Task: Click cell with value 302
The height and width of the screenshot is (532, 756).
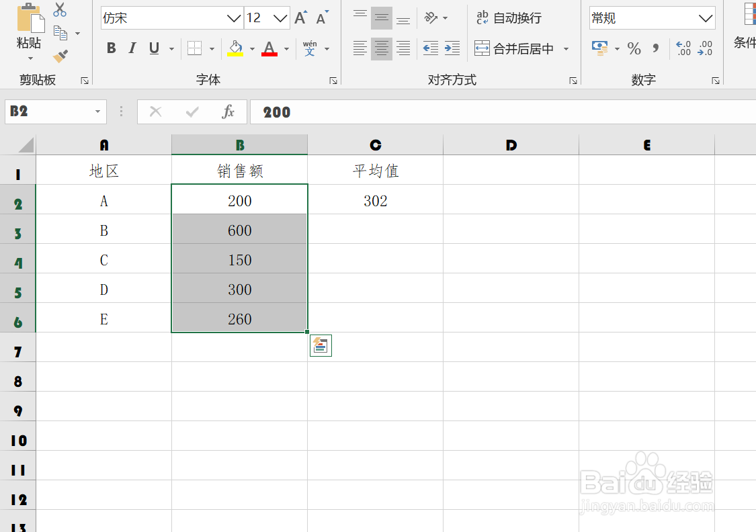Action: coord(375,200)
